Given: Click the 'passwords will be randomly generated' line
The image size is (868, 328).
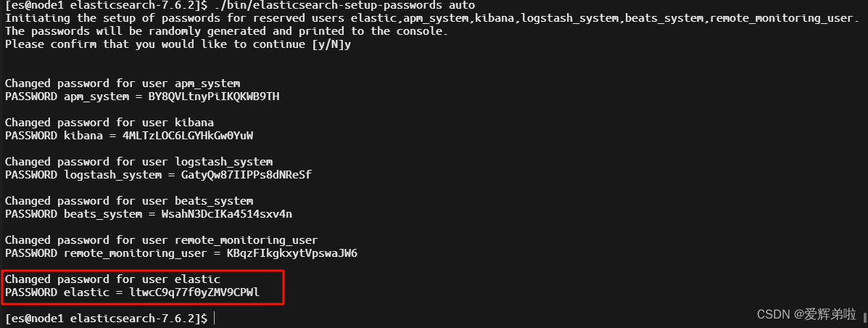Looking at the screenshot, I should (x=226, y=32).
